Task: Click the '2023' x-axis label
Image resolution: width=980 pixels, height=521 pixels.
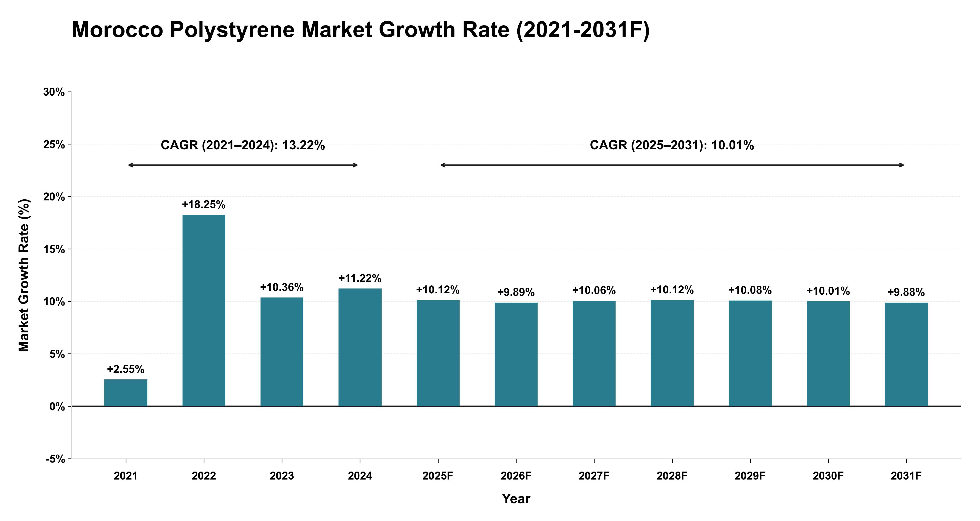Action: (282, 476)
